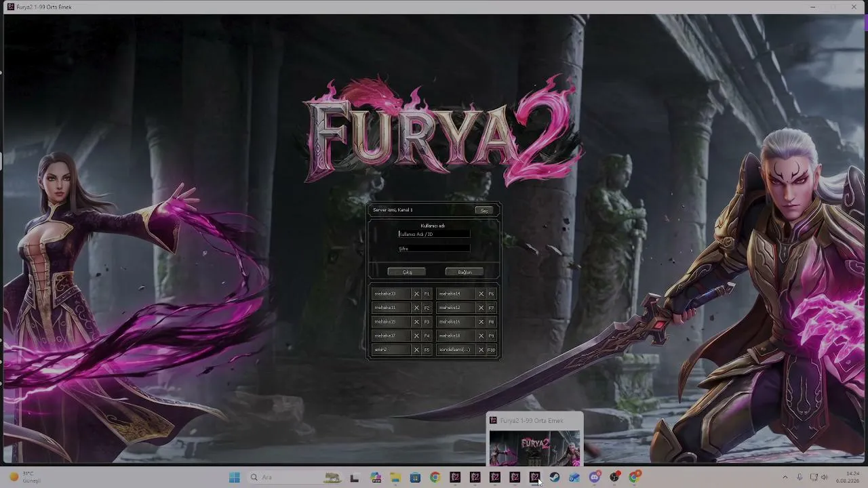Focus the Şifre password field
The width and height of the screenshot is (868, 488).
click(434, 249)
